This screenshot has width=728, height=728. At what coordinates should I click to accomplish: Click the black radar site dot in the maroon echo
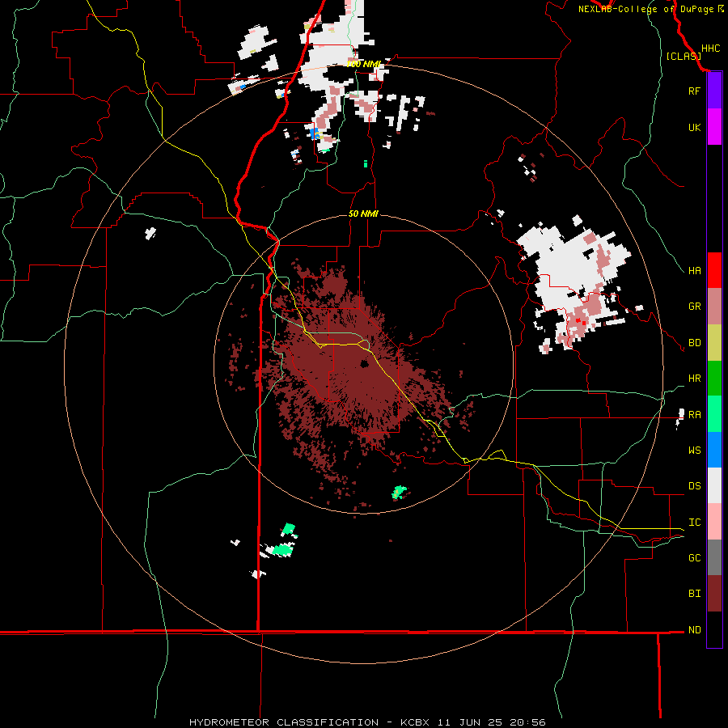click(x=365, y=363)
